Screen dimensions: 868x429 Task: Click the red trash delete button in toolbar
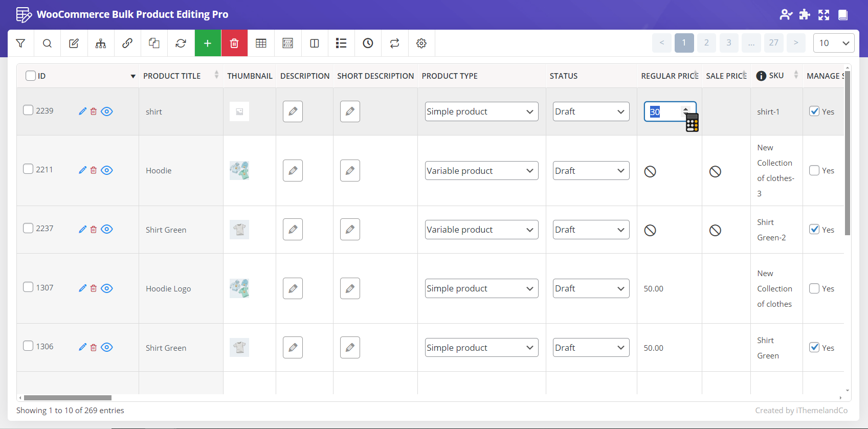point(234,43)
